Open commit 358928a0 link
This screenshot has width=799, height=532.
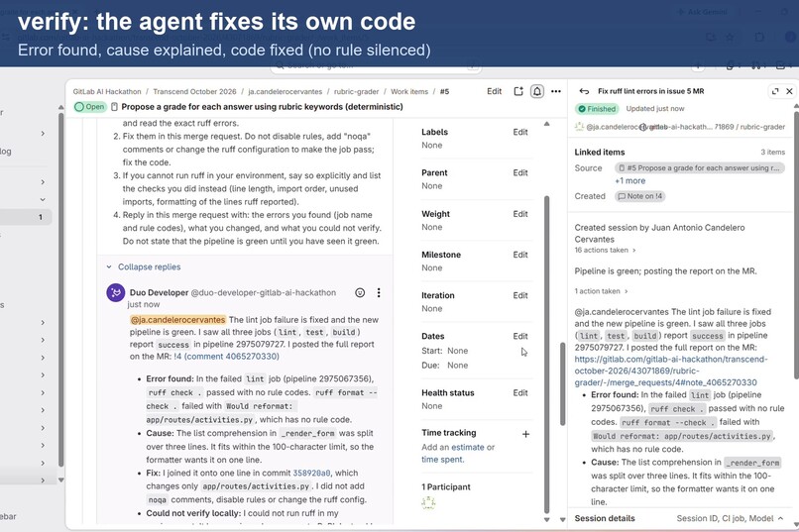pyautogui.click(x=311, y=473)
